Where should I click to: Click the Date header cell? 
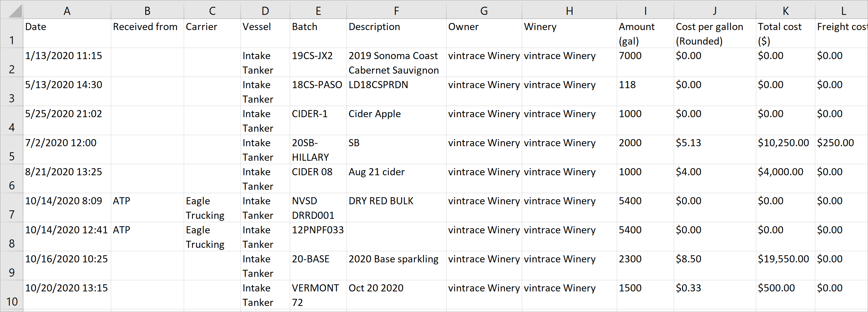[67, 33]
